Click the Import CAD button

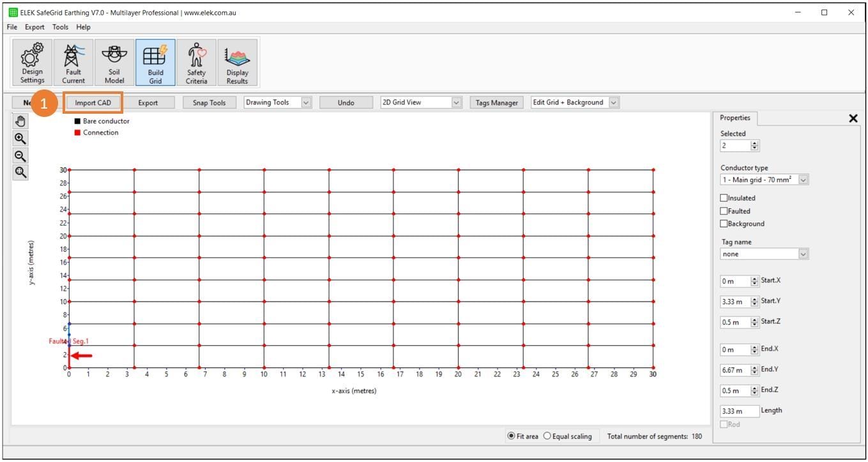point(93,102)
